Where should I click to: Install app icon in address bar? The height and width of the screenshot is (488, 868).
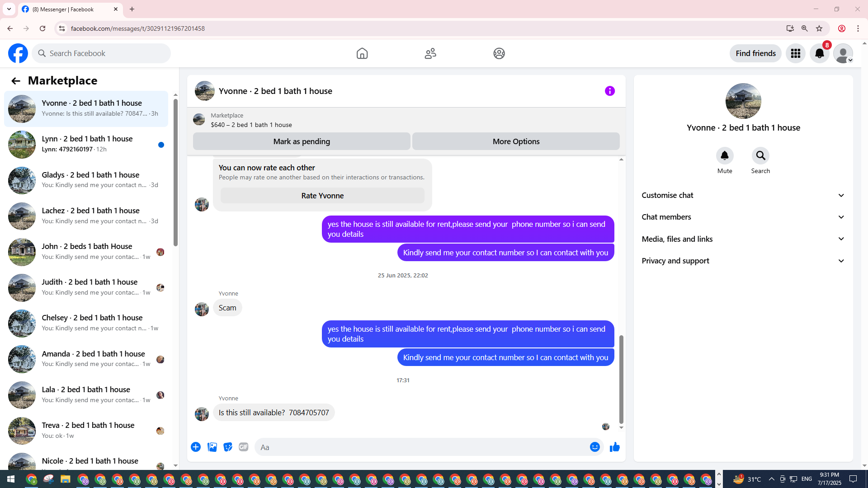pos(790,28)
